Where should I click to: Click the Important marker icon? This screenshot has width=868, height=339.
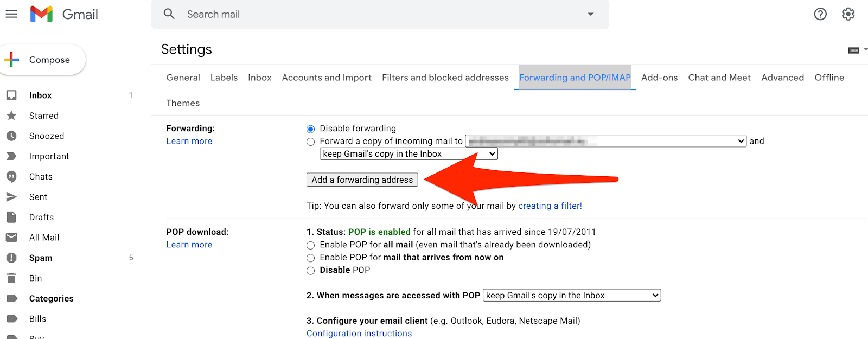(x=11, y=156)
